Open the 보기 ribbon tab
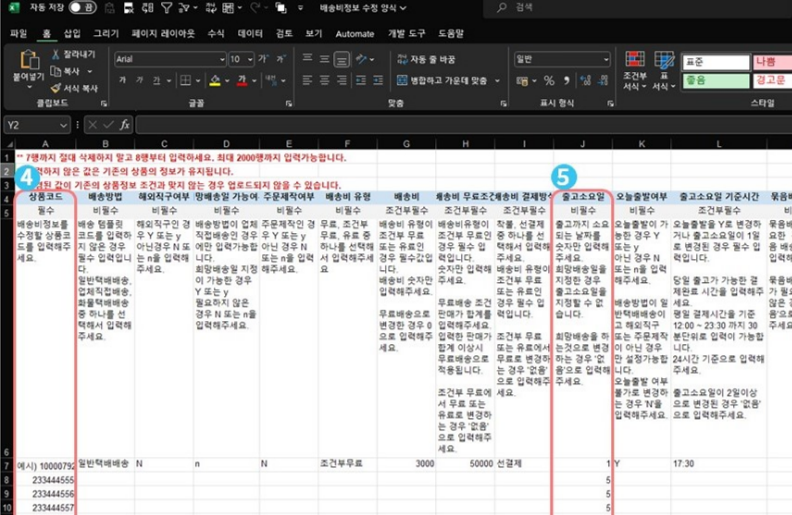 pyautogui.click(x=313, y=33)
